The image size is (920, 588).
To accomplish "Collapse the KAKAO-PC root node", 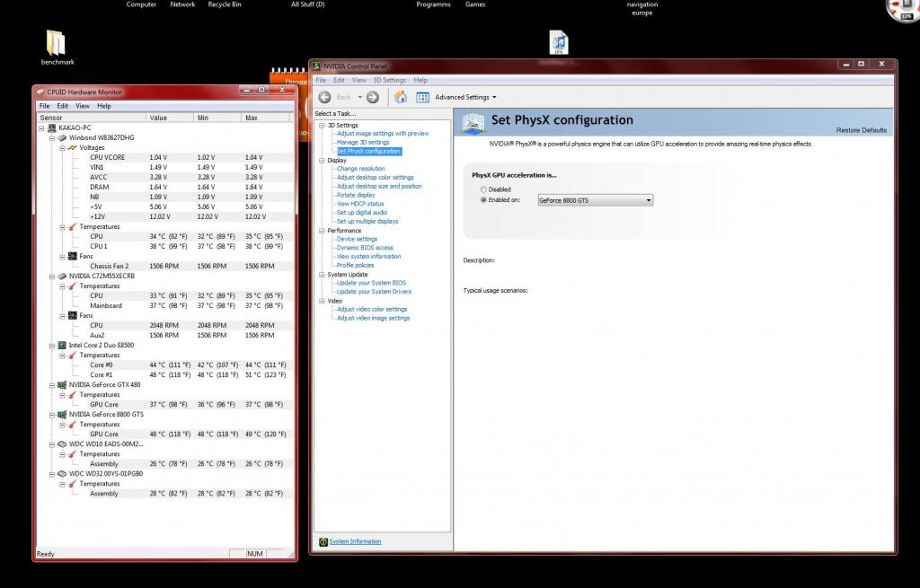I will [41, 127].
